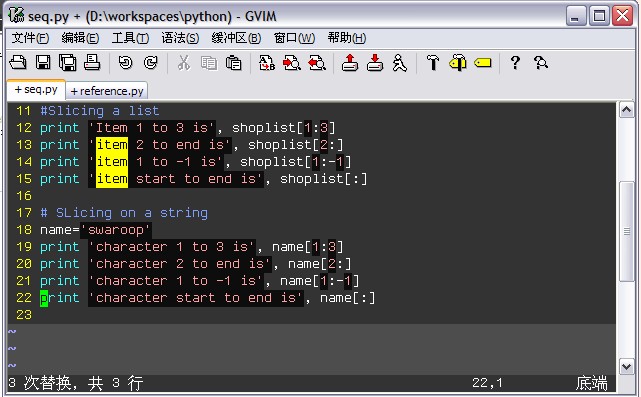Click the comment '# SLicing on a string'
Viewport: 641px width, 397px height.
pos(124,213)
